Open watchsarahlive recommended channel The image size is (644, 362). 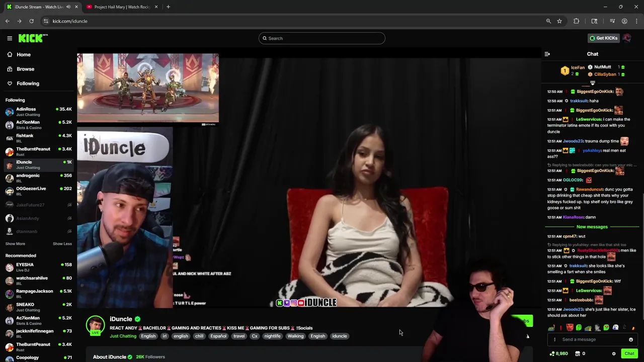pyautogui.click(x=38, y=281)
